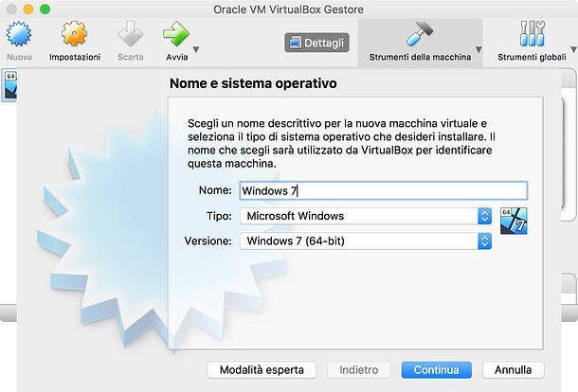The width and height of the screenshot is (578, 392).
Task: Click into the Nome text field
Action: [384, 191]
